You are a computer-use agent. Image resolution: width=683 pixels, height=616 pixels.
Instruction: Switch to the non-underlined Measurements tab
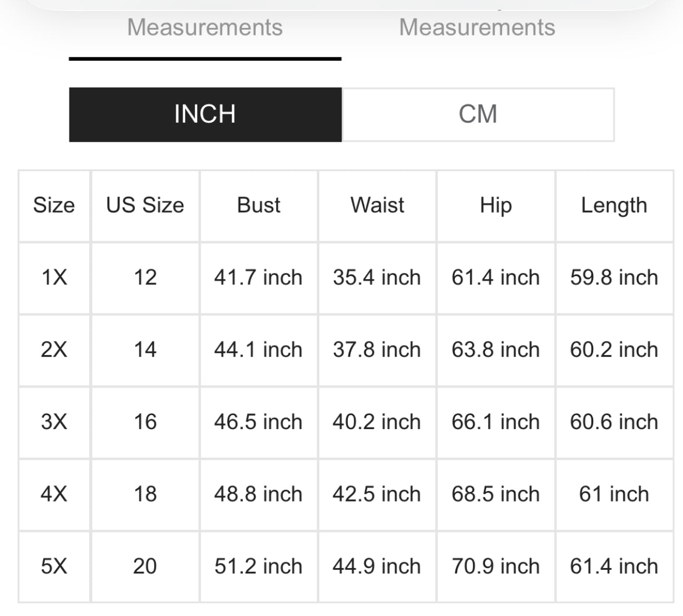(x=477, y=28)
